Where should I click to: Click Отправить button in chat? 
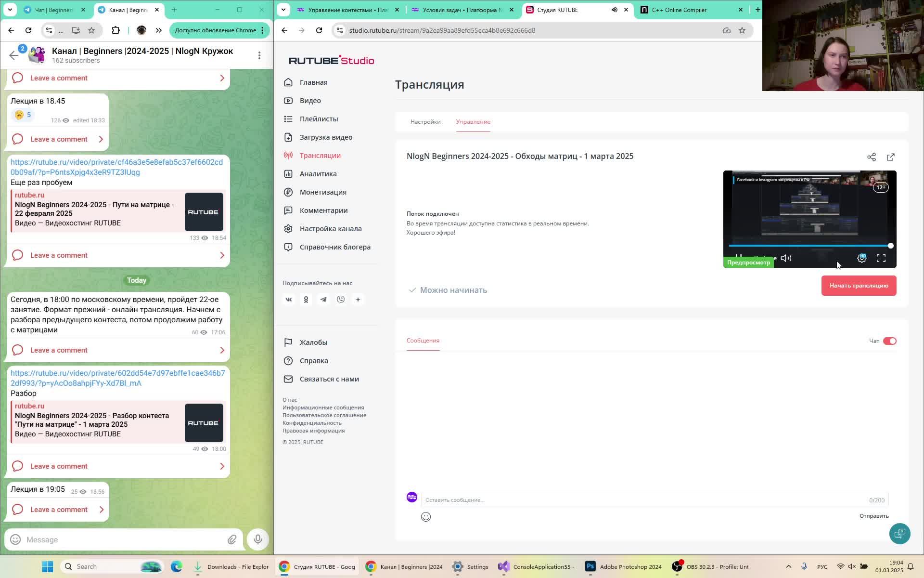coord(873,515)
